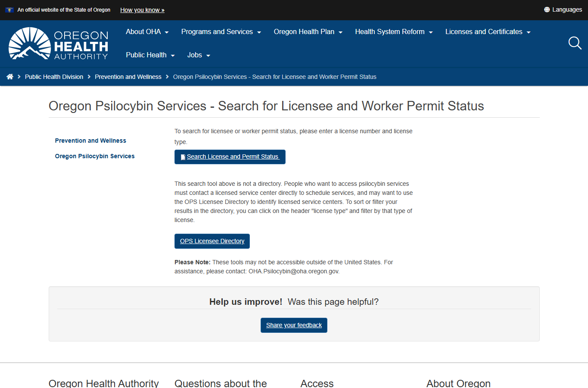Click Search License and Permit Status button

point(230,157)
